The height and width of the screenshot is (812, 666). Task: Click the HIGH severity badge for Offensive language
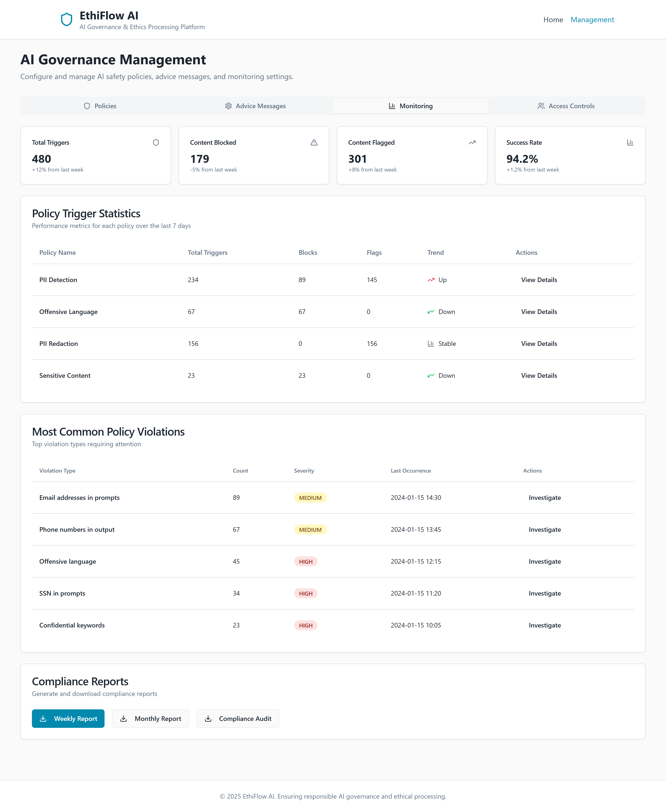click(305, 561)
